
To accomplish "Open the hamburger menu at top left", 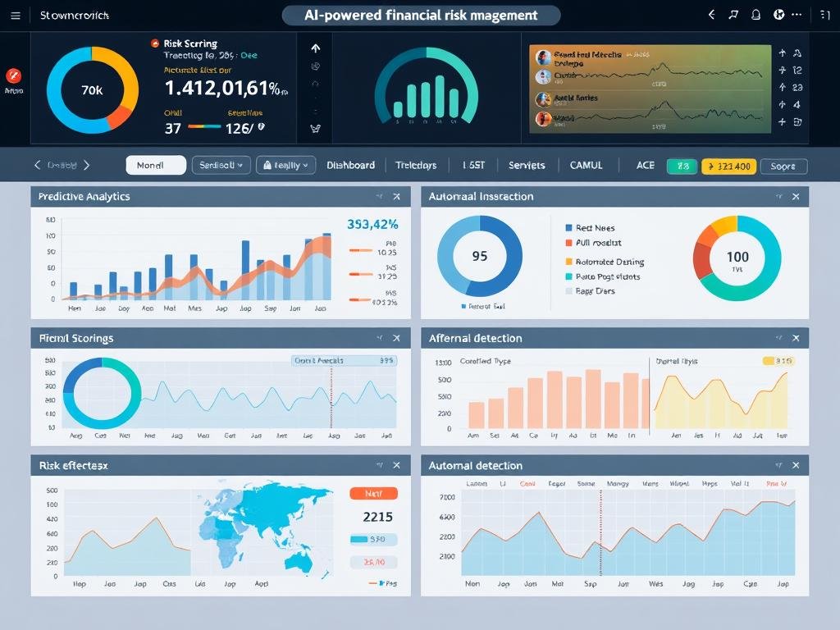I will click(x=15, y=14).
